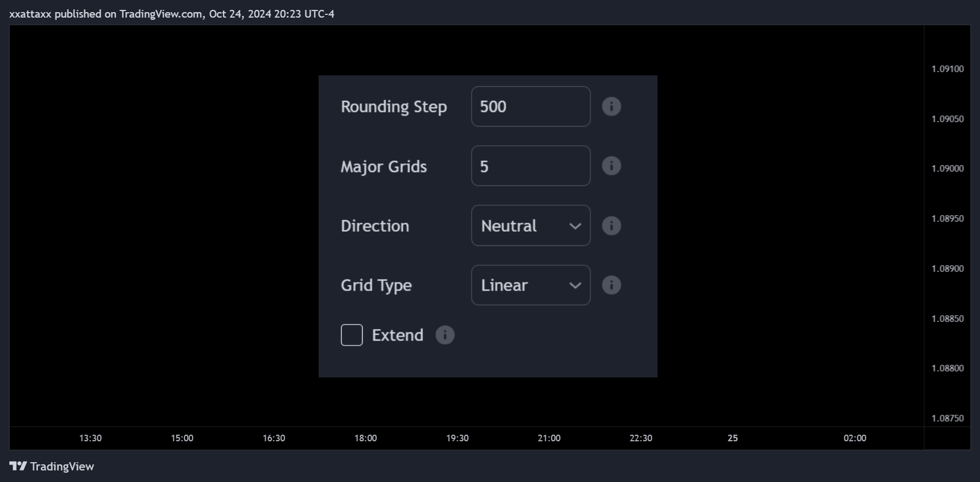980x482 pixels.
Task: Click the Rounding Step label
Action: point(394,107)
